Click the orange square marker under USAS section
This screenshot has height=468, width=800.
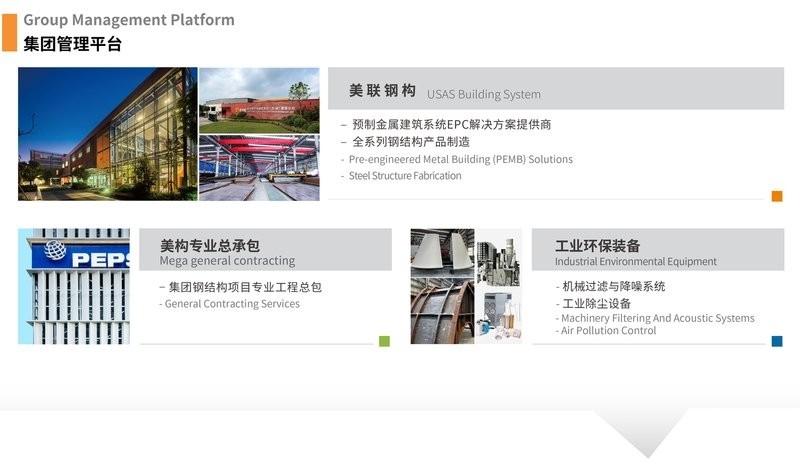pos(777,196)
